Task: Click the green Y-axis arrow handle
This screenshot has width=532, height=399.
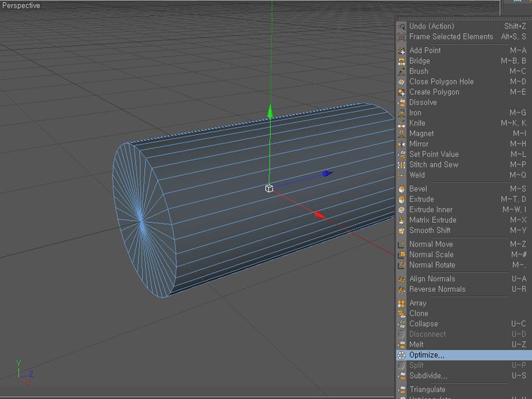Action: click(271, 111)
